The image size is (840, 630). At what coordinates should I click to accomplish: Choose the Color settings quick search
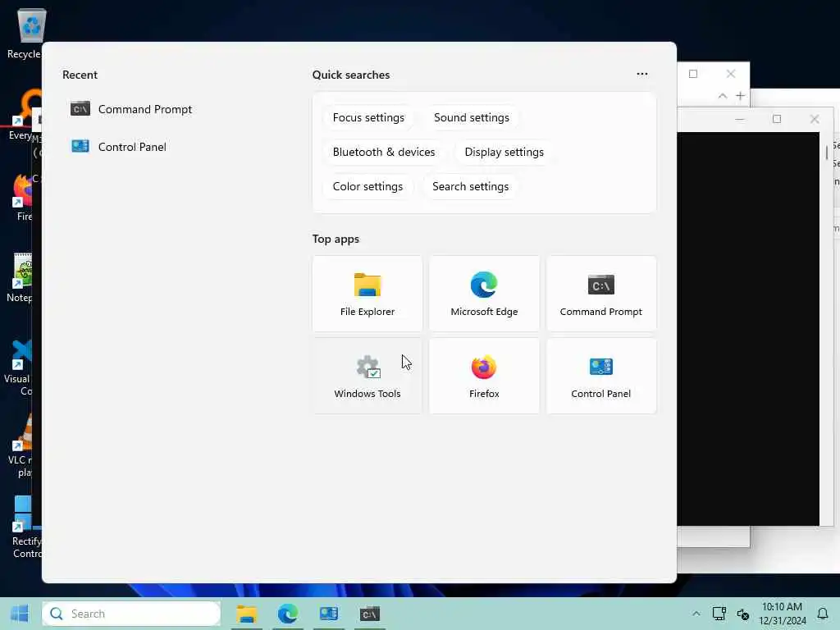[367, 186]
